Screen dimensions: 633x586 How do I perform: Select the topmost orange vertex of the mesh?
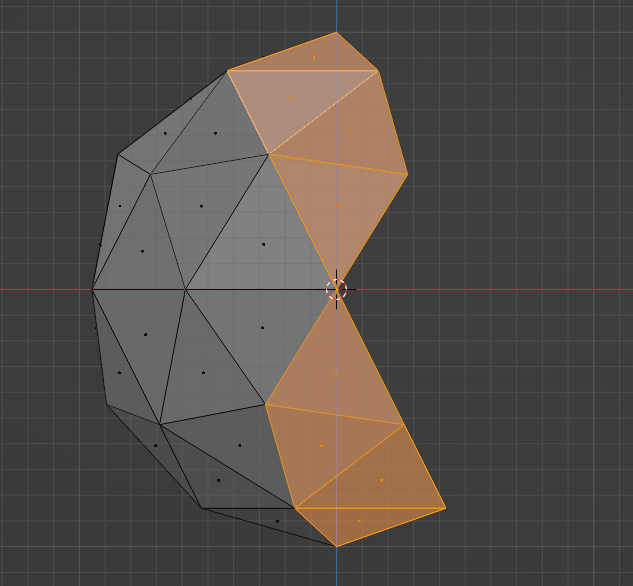click(x=336, y=32)
